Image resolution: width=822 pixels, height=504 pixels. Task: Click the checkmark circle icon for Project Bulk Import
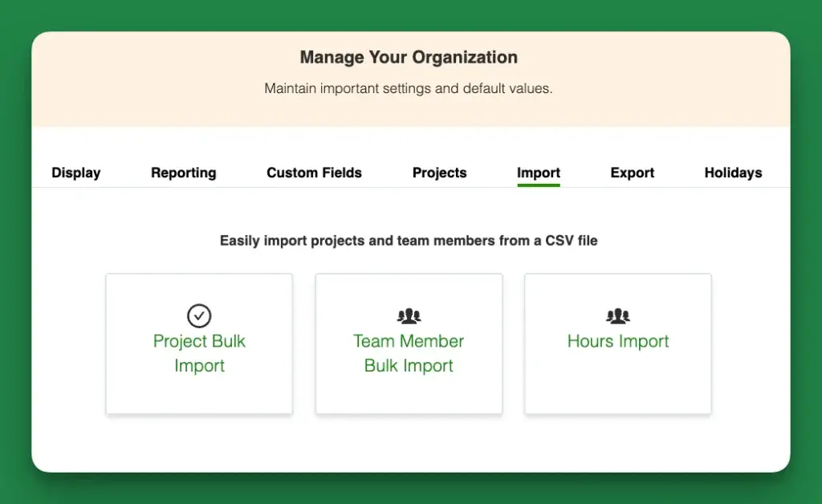(199, 315)
